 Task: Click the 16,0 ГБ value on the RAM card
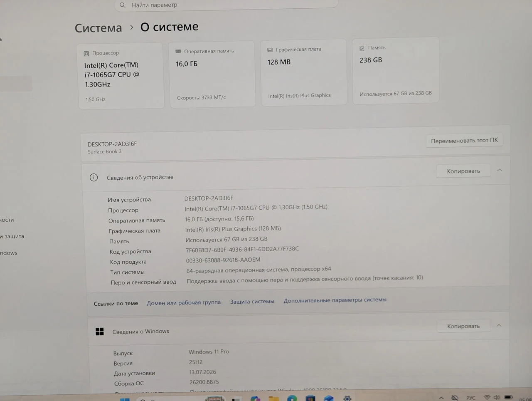[x=187, y=64]
